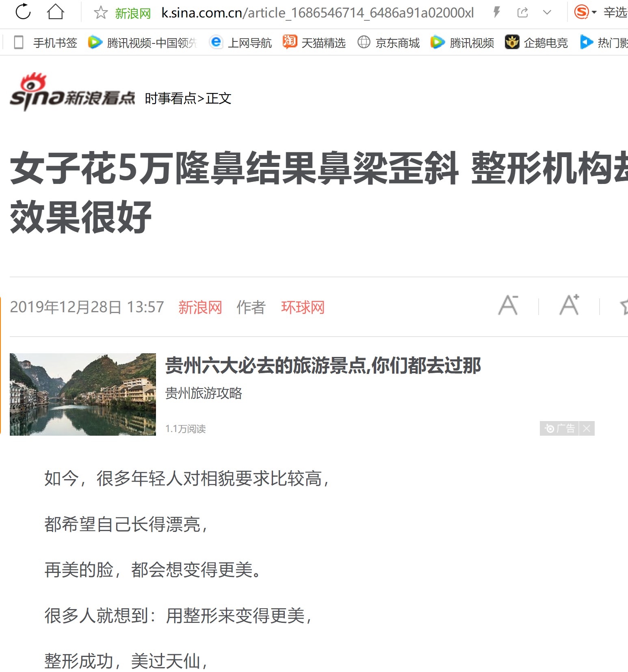Screen dimensions: 628x672
Task: Bookmark this page with the star icon
Action: [x=100, y=13]
